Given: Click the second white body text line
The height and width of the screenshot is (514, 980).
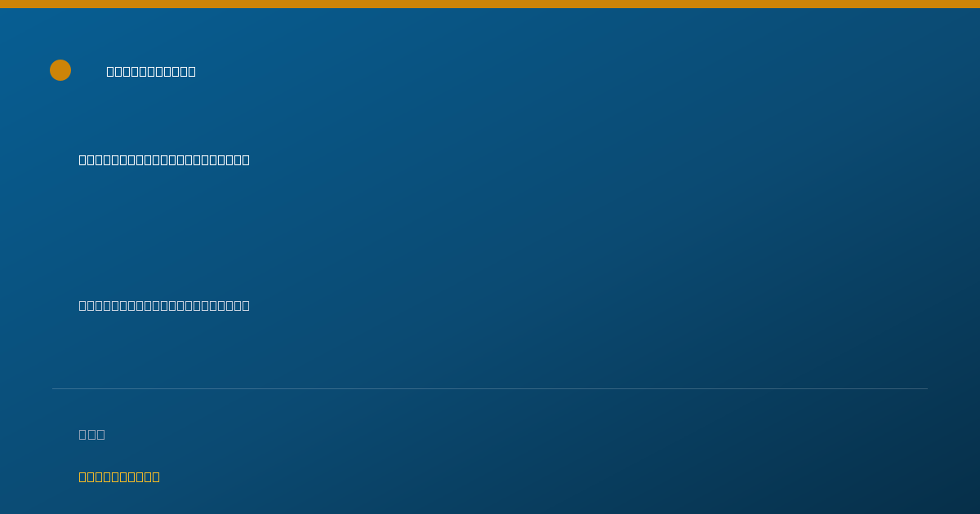Looking at the screenshot, I should pos(164,305).
